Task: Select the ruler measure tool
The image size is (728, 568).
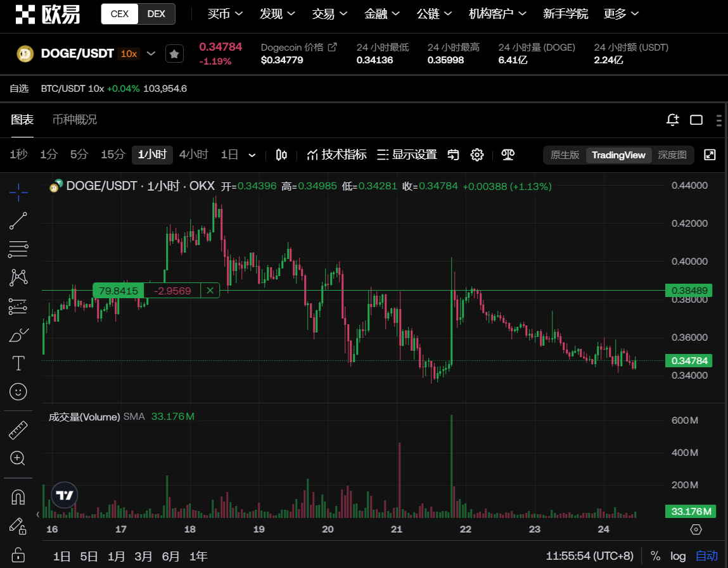Action: [18, 431]
